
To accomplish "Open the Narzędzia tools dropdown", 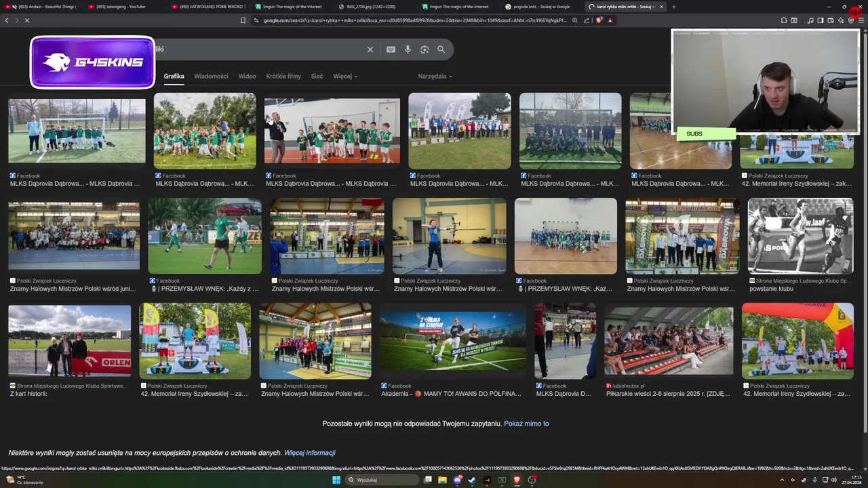I will pyautogui.click(x=435, y=76).
